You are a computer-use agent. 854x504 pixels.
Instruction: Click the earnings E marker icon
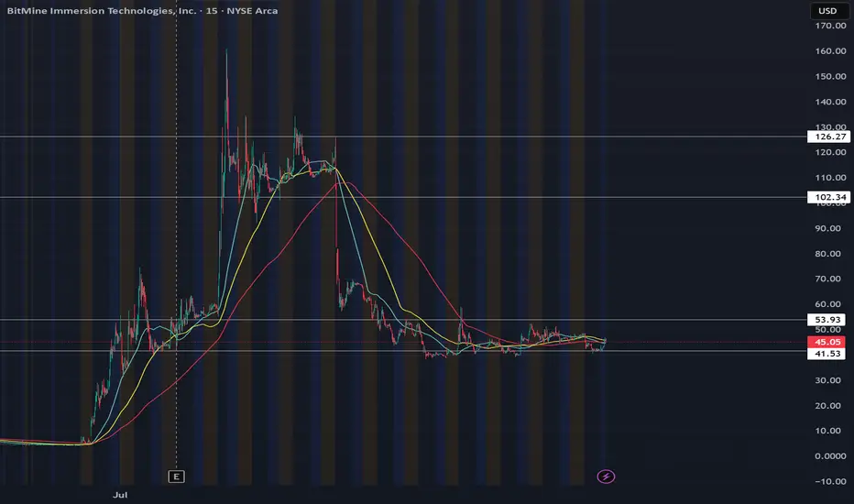point(176,477)
